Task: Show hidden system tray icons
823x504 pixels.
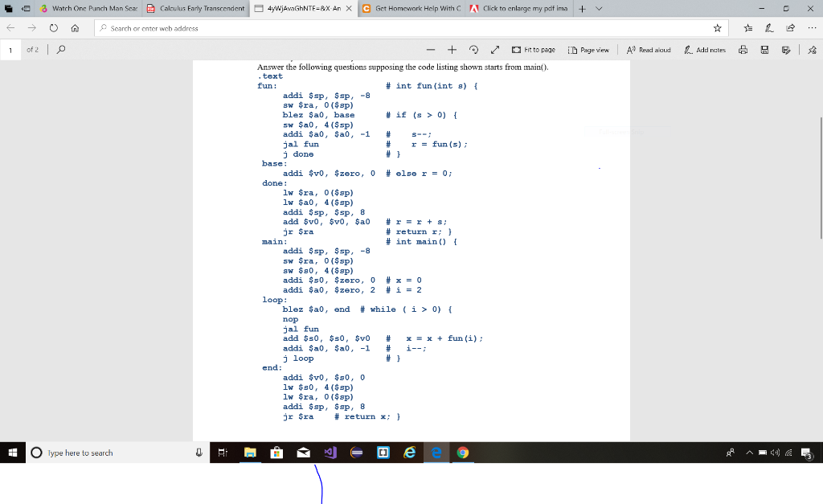Action: [x=750, y=453]
